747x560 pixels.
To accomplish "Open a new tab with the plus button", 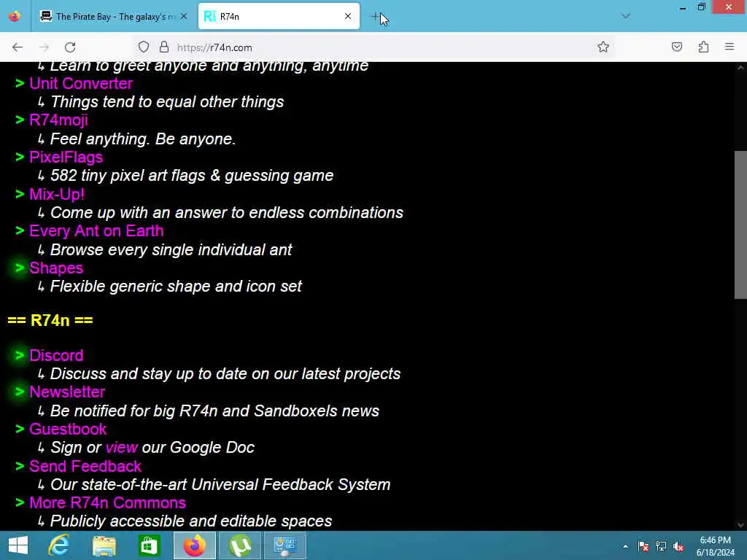I will 376,17.
